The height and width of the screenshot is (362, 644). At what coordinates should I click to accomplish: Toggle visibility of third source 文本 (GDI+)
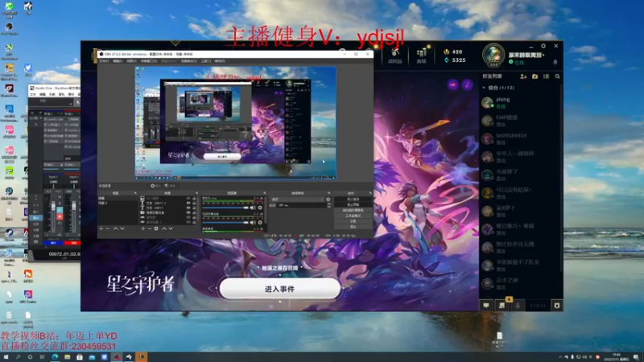[188, 208]
